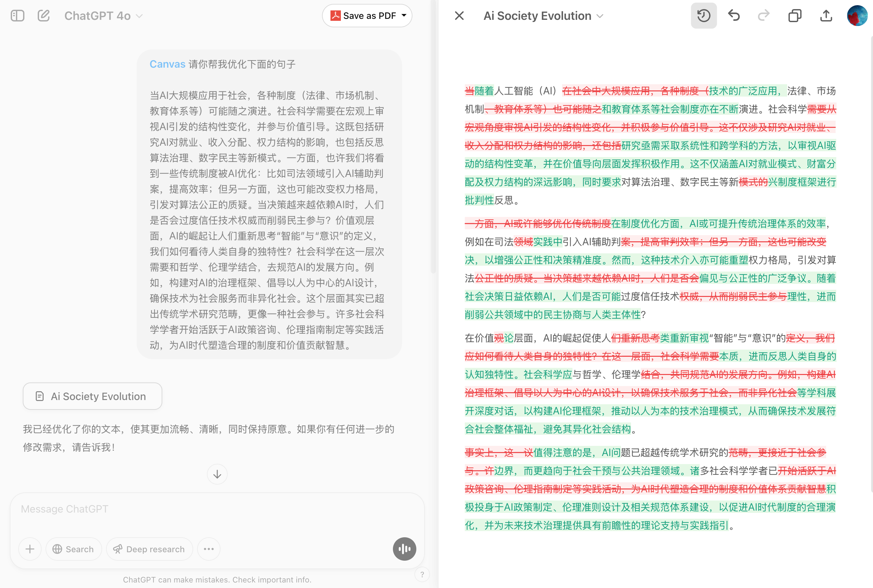The height and width of the screenshot is (588, 873).
Task: Open more tools with the ellipsis
Action: tap(209, 549)
